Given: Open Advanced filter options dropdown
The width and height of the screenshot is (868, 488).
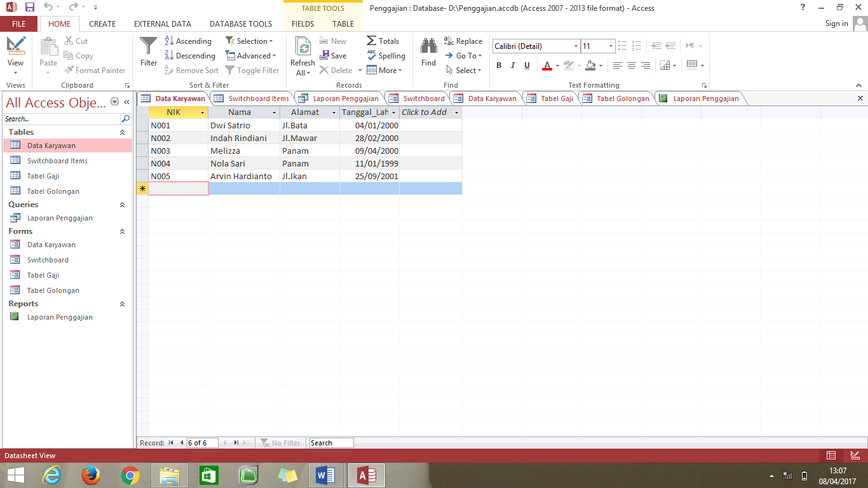Looking at the screenshot, I should pos(251,56).
